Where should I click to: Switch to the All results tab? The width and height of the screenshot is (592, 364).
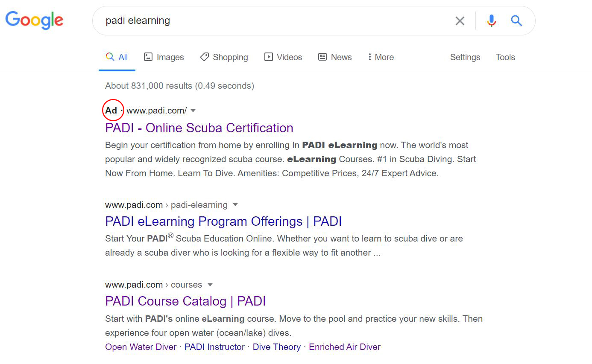point(117,57)
